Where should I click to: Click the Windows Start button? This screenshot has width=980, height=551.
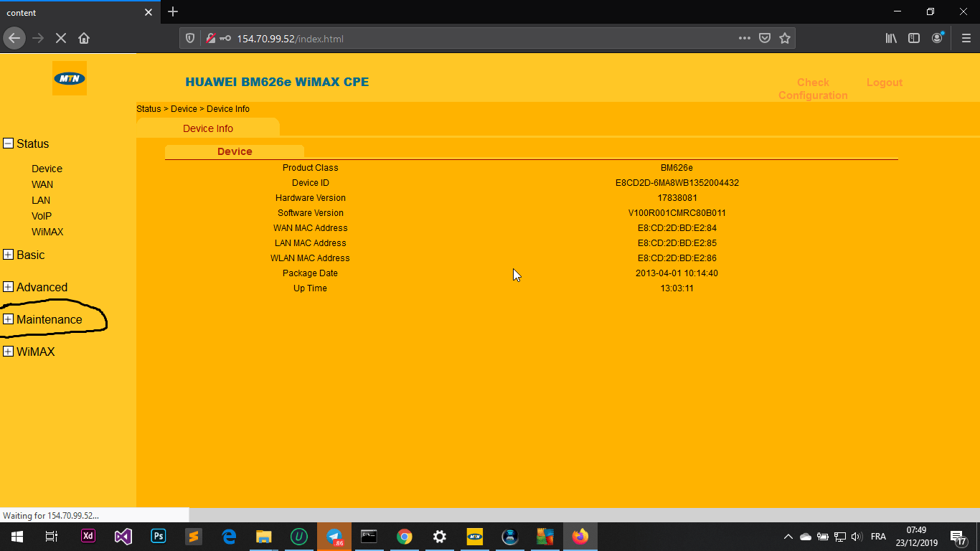[17, 536]
